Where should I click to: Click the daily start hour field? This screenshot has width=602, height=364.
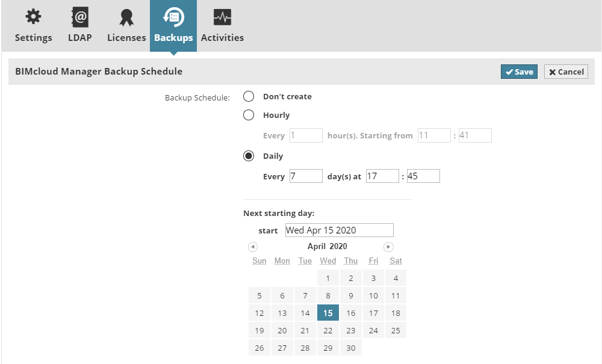click(x=382, y=176)
